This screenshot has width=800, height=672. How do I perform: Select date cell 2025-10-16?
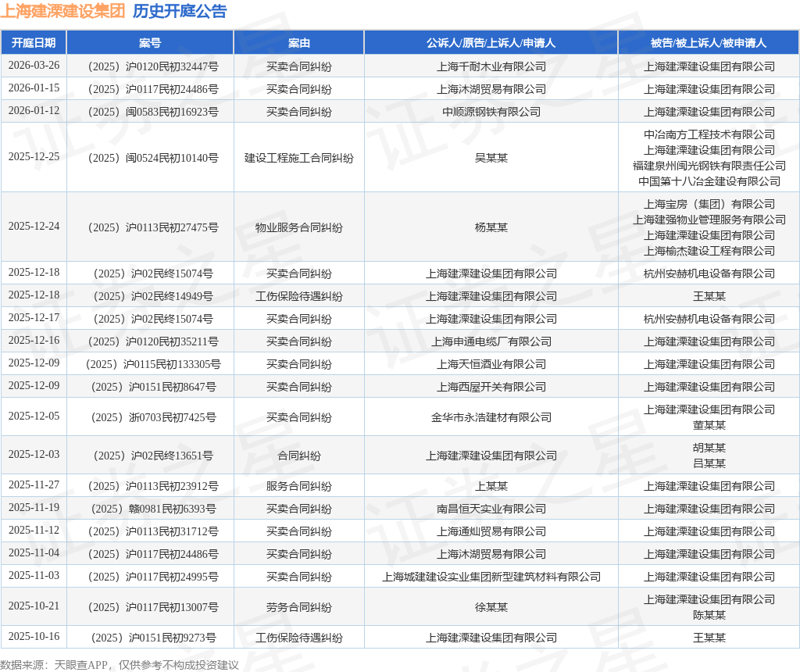[x=34, y=637]
